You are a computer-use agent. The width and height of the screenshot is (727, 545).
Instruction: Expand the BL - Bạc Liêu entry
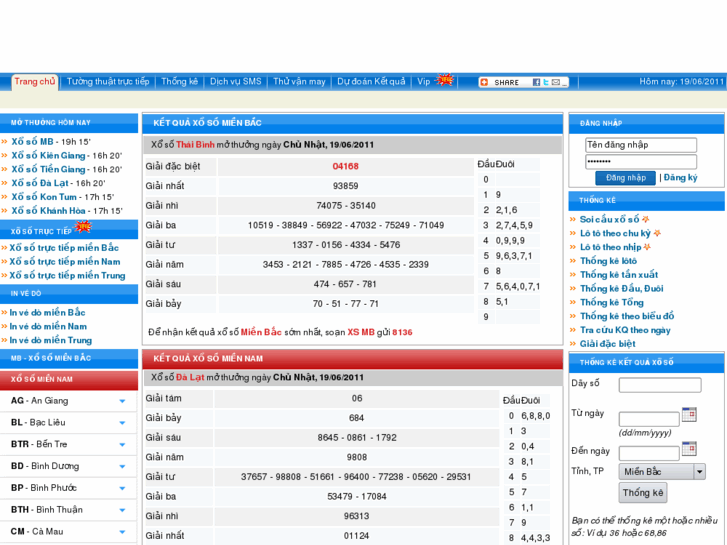(x=122, y=423)
